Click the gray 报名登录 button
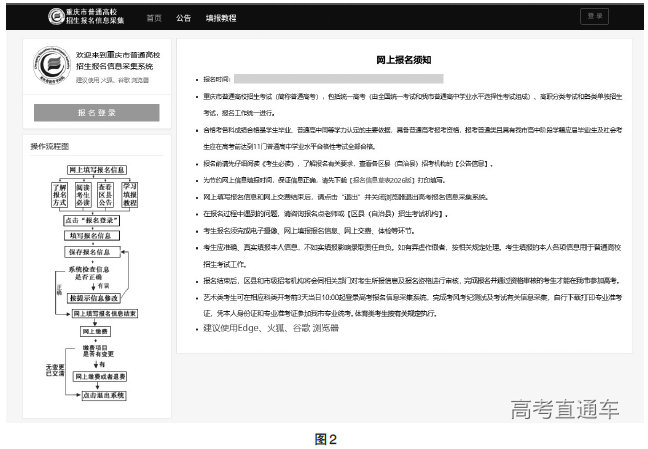648x449 pixels. tap(97, 112)
